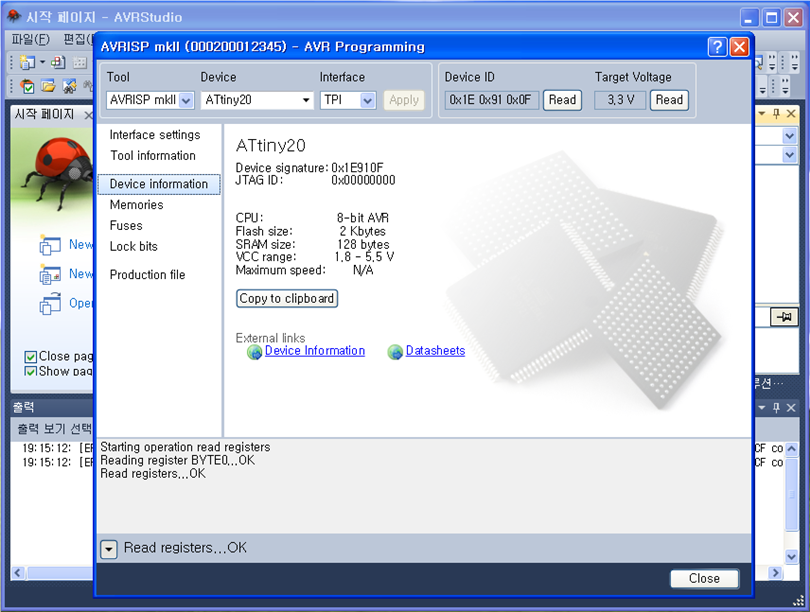Close the lower right panel with its X

click(x=791, y=408)
